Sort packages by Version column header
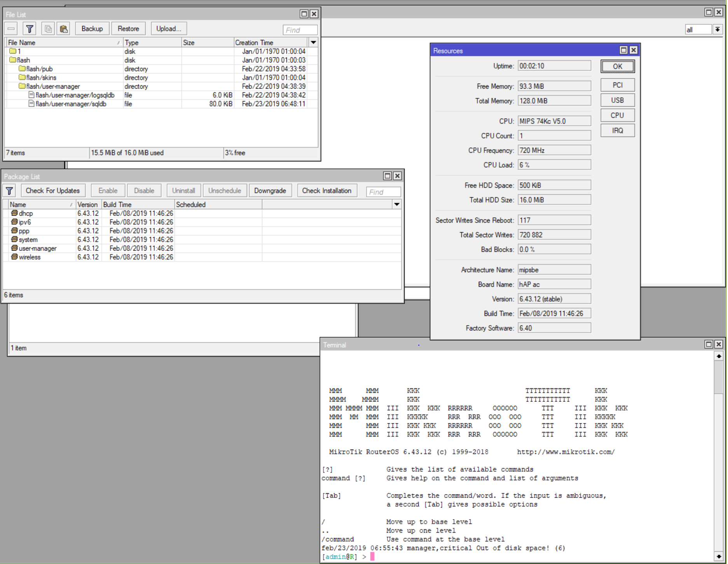This screenshot has height=564, width=728. coord(88,204)
